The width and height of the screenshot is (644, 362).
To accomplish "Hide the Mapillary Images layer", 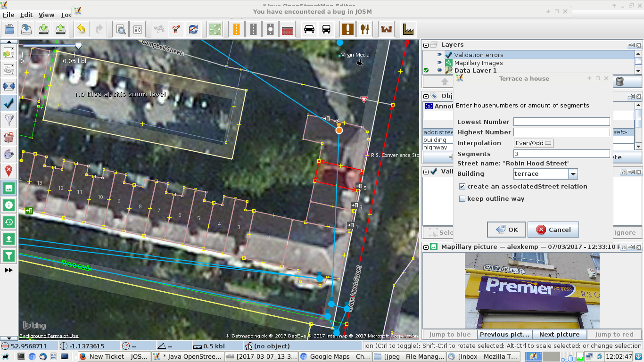I will point(439,63).
